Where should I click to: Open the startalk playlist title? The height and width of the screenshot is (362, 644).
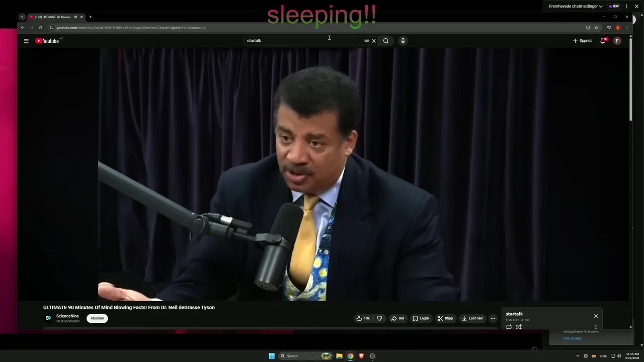click(x=514, y=314)
